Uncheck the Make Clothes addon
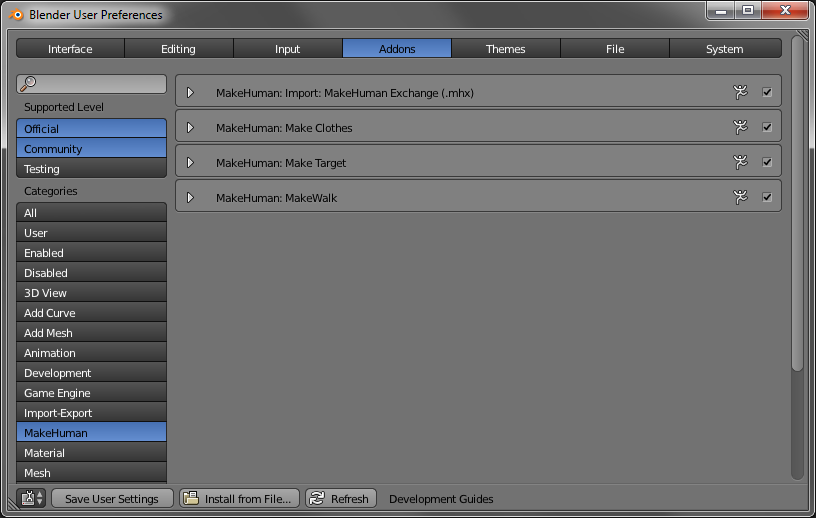 click(x=767, y=127)
